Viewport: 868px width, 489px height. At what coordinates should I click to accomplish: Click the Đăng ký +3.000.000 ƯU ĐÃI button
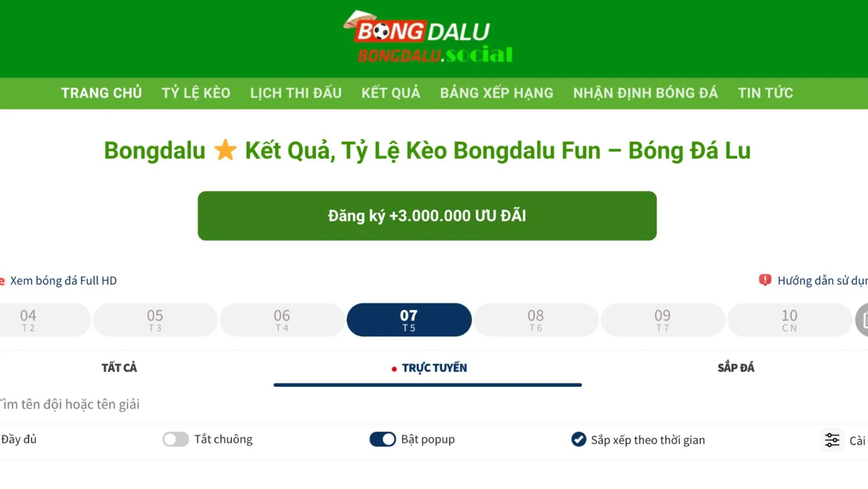click(x=427, y=216)
